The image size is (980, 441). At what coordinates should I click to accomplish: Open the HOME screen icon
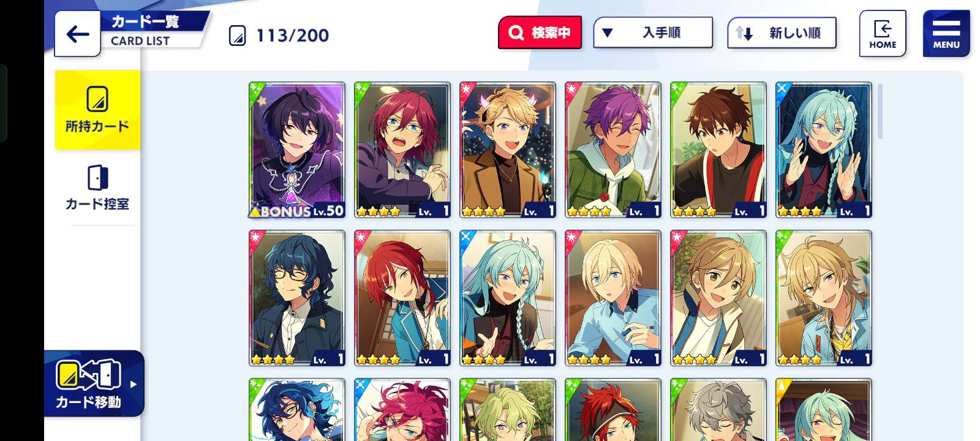point(882,34)
